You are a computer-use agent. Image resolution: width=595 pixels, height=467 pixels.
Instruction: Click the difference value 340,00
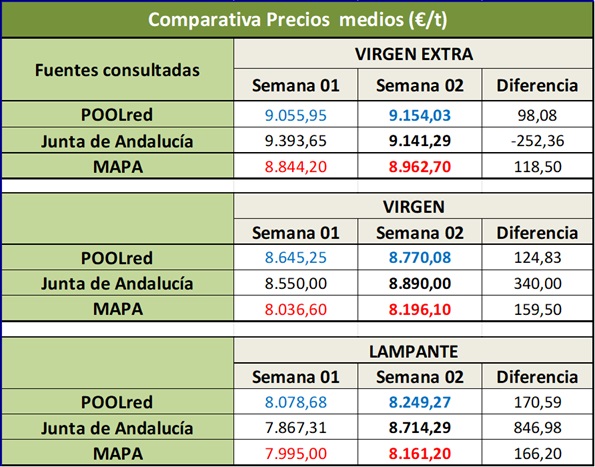(x=537, y=283)
